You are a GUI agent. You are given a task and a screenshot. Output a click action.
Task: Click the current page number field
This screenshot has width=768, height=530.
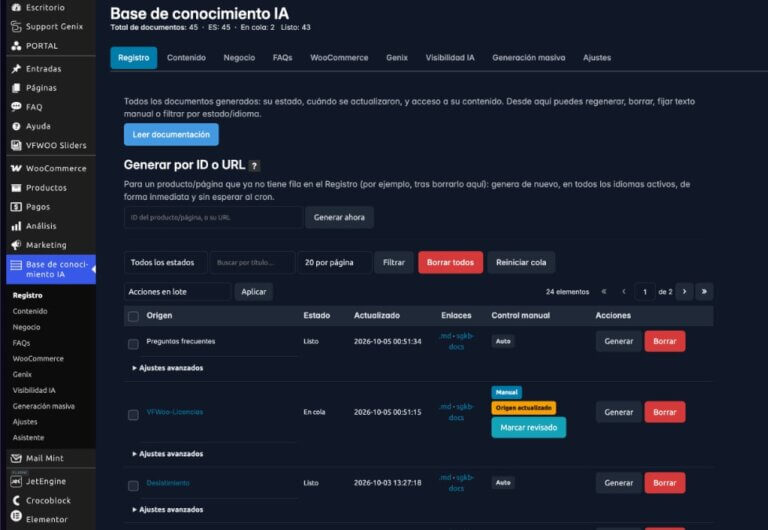pos(645,292)
